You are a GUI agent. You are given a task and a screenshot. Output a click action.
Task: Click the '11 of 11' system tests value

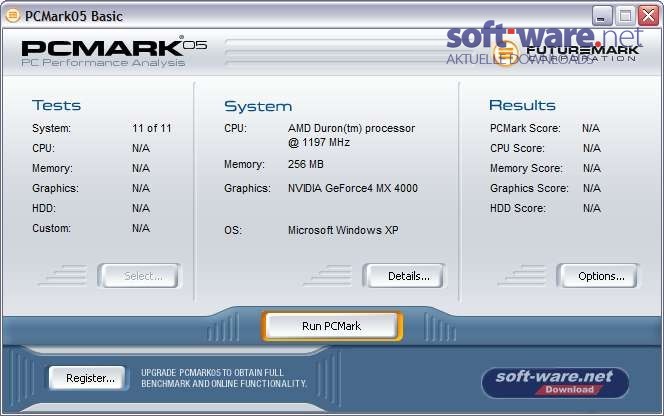152,128
